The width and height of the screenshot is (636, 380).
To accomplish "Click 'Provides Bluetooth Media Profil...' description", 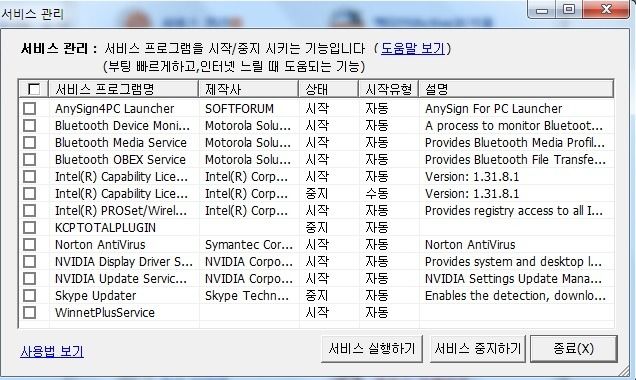I will (515, 143).
